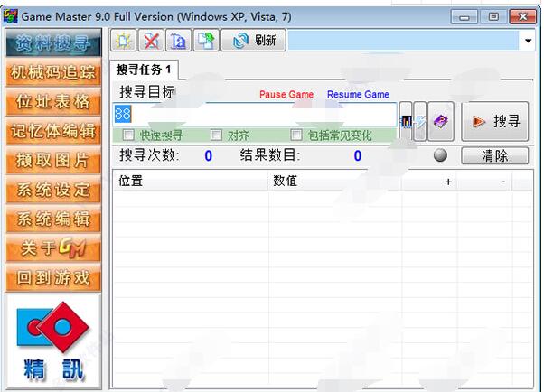Open 机械码追踪 sidebar item

click(53, 72)
